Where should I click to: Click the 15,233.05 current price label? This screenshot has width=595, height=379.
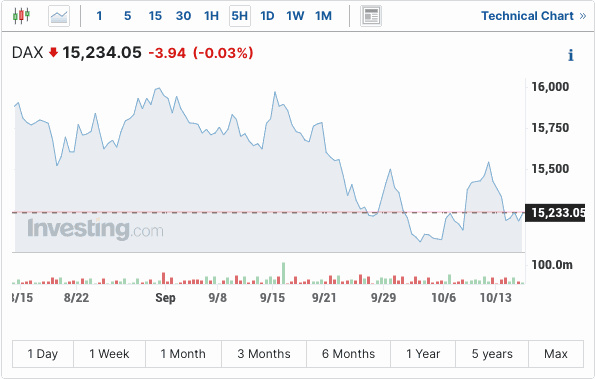(555, 213)
